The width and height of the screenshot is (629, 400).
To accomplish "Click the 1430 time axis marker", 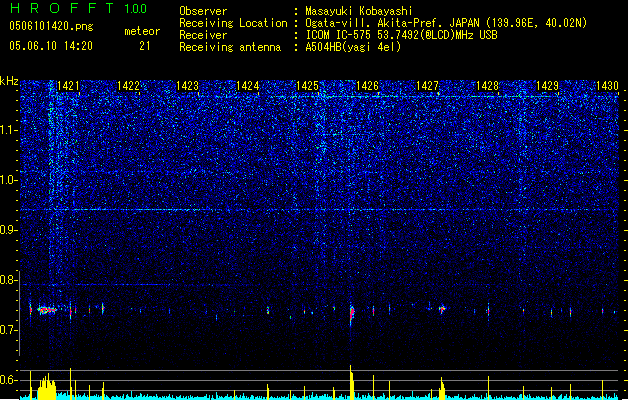I will 607,86.
